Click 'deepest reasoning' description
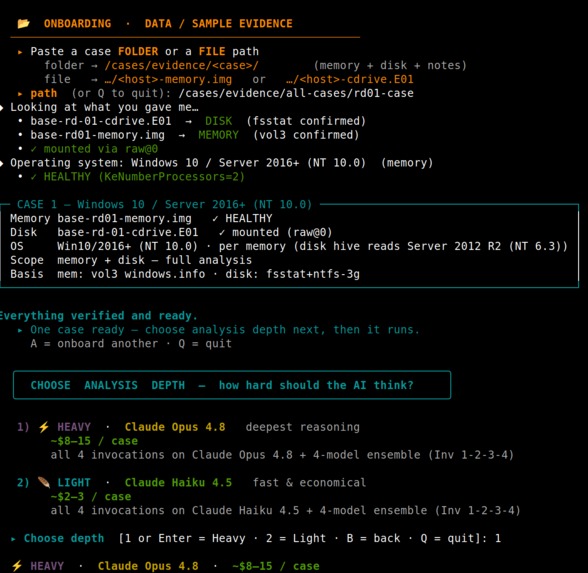 pyautogui.click(x=303, y=427)
